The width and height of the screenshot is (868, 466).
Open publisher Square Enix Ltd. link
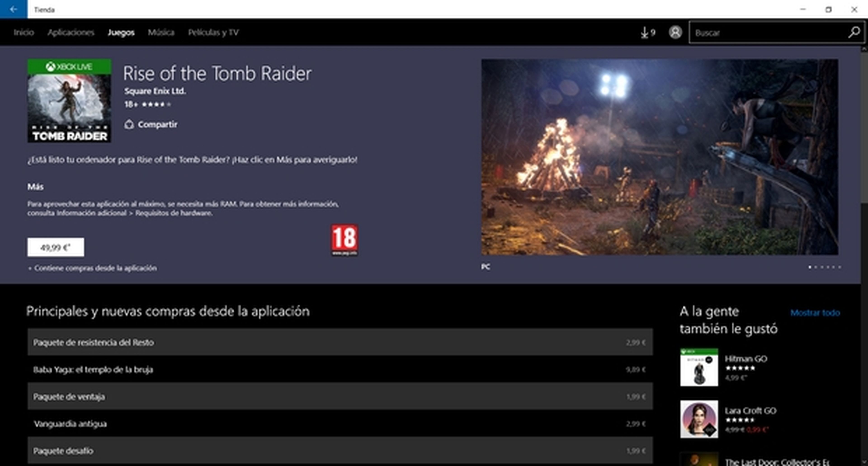click(x=155, y=91)
